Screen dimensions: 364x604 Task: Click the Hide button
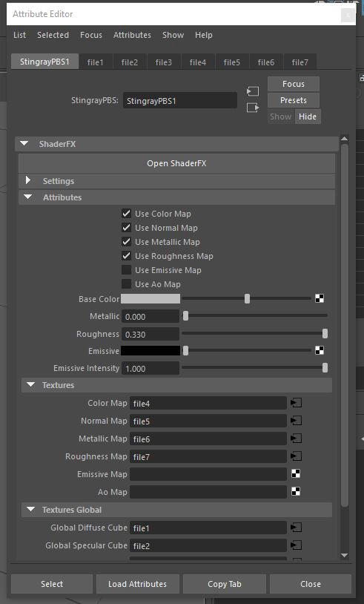308,116
